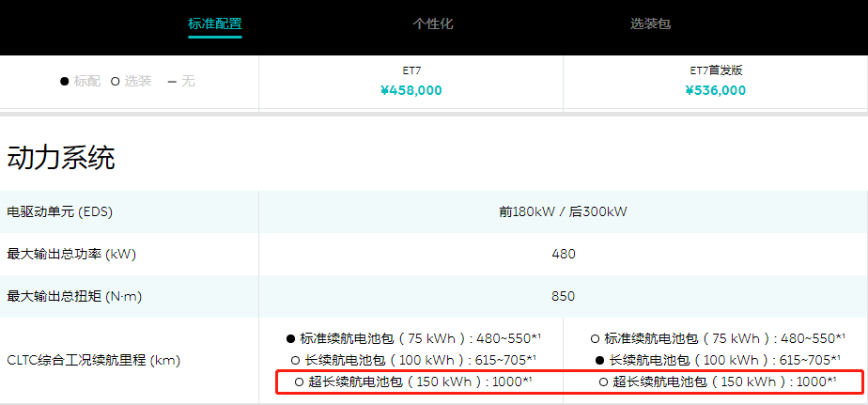Click the 动力系统 section heading
This screenshot has width=868, height=405.
click(61, 158)
